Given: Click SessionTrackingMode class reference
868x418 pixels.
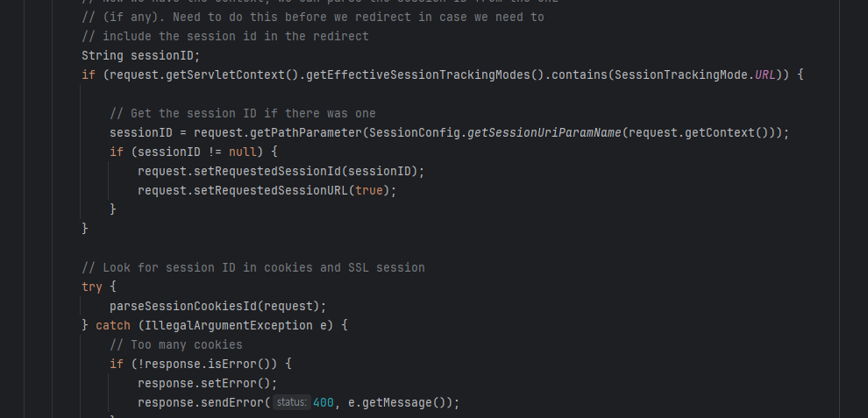Looking at the screenshot, I should (681, 74).
